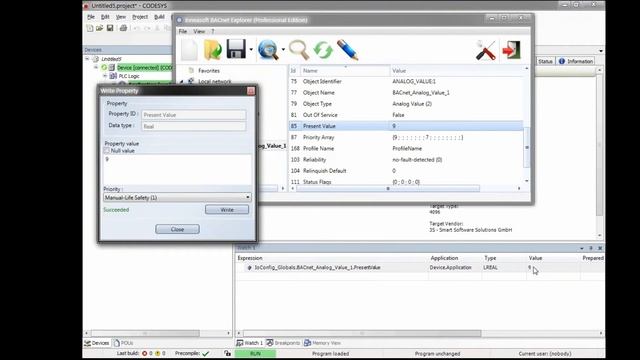Collapse the Untitled5 project tree node
This screenshot has width=640, height=360.
(87, 59)
